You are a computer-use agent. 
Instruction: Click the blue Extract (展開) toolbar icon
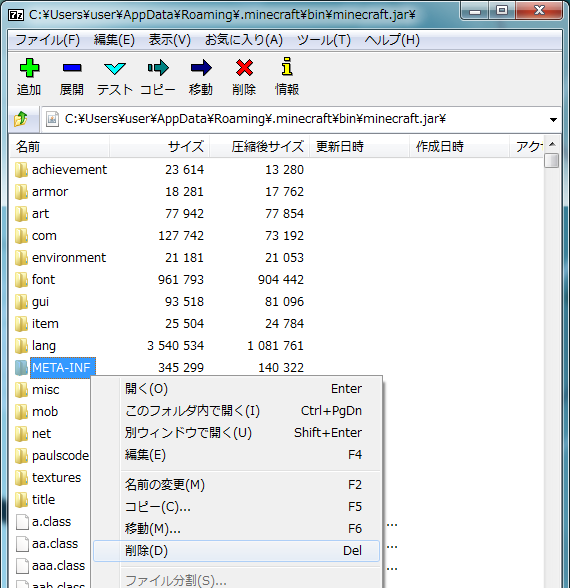click(72, 68)
